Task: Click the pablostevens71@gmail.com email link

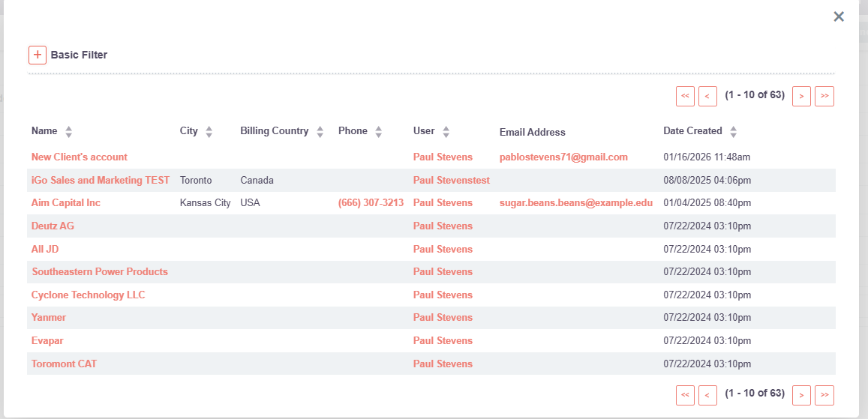Action: click(x=563, y=157)
